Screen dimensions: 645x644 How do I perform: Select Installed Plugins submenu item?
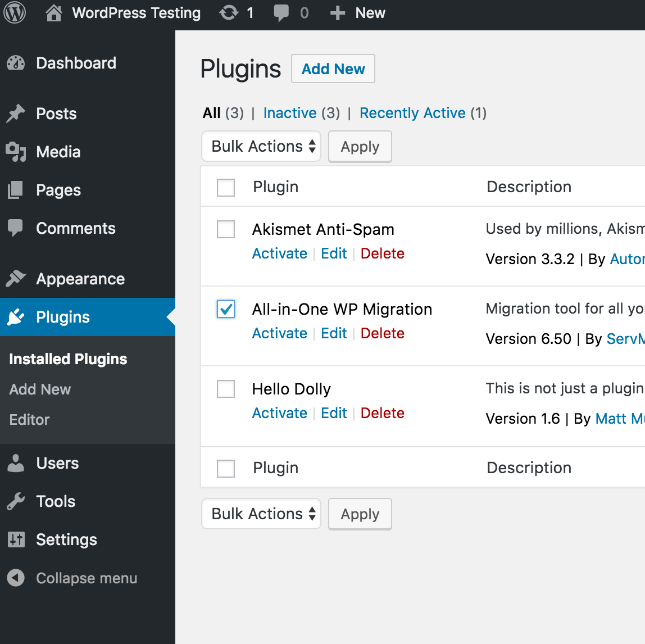point(69,359)
